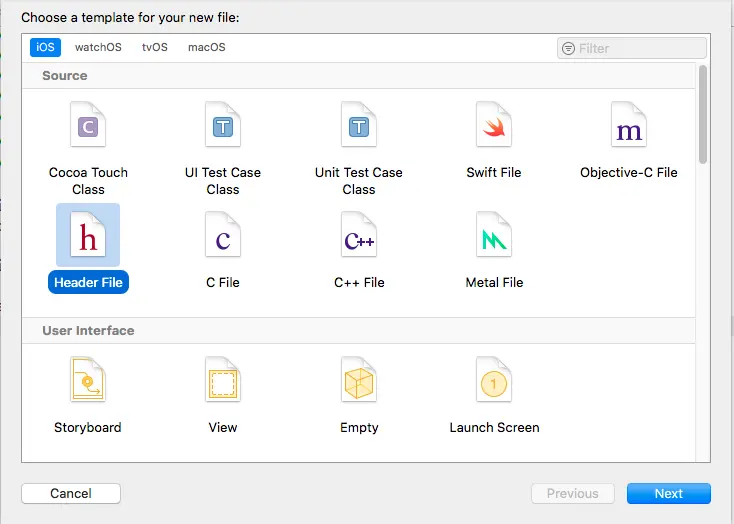The width and height of the screenshot is (734, 524).
Task: Choose the C++ File template icon
Action: [359, 235]
